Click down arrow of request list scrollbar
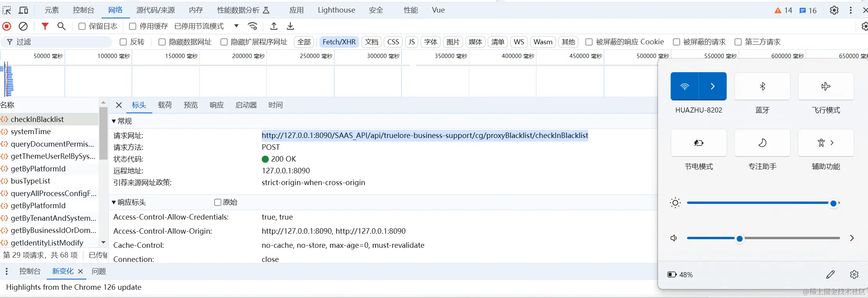Viewport: 868px width, 298px height. [x=103, y=242]
